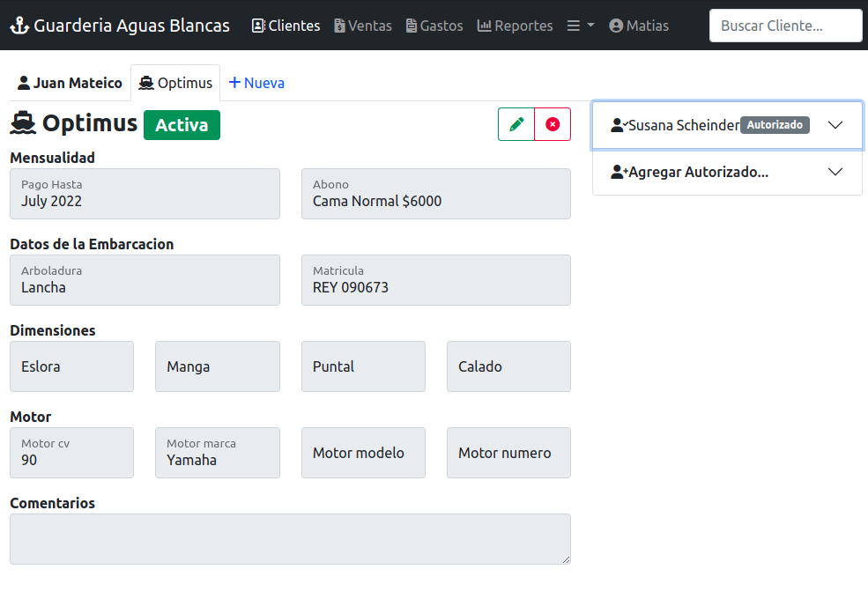This screenshot has width=868, height=599.
Task: Go to the Gastos section
Action: click(434, 26)
